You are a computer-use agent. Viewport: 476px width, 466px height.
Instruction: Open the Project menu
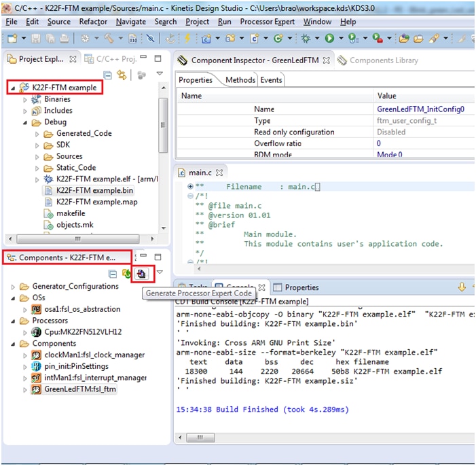pos(198,22)
